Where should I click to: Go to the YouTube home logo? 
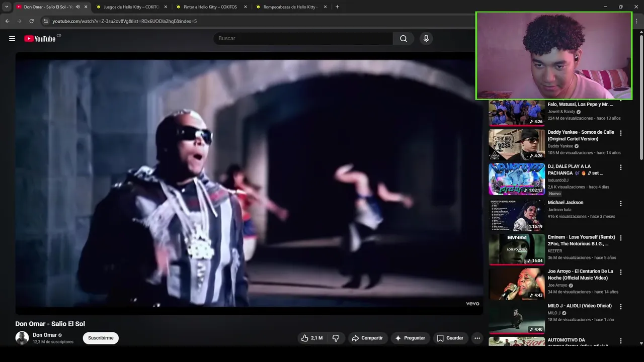[x=40, y=39]
